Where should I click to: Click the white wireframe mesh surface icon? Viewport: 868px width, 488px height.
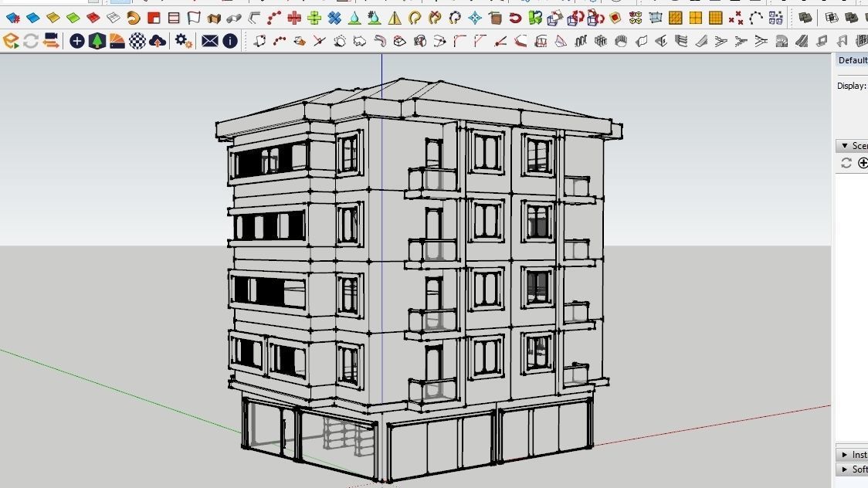(114, 19)
